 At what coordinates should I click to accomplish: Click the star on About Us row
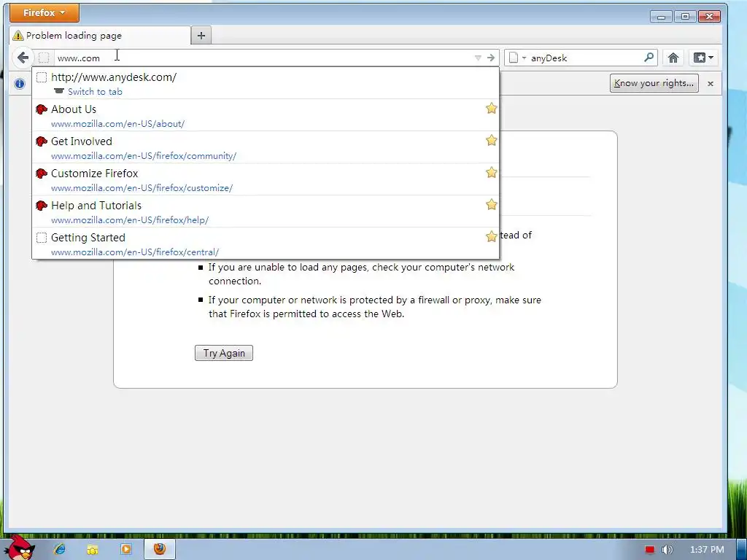(491, 109)
